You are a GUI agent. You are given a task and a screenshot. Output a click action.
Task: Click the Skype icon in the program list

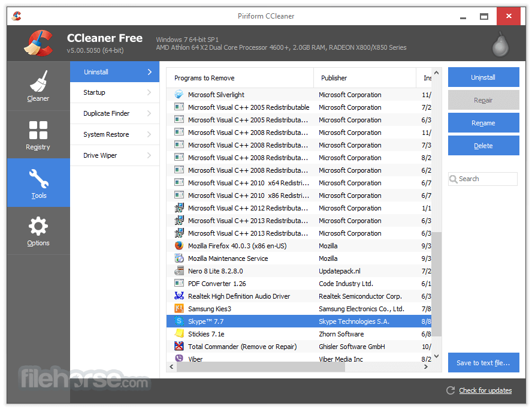[179, 321]
